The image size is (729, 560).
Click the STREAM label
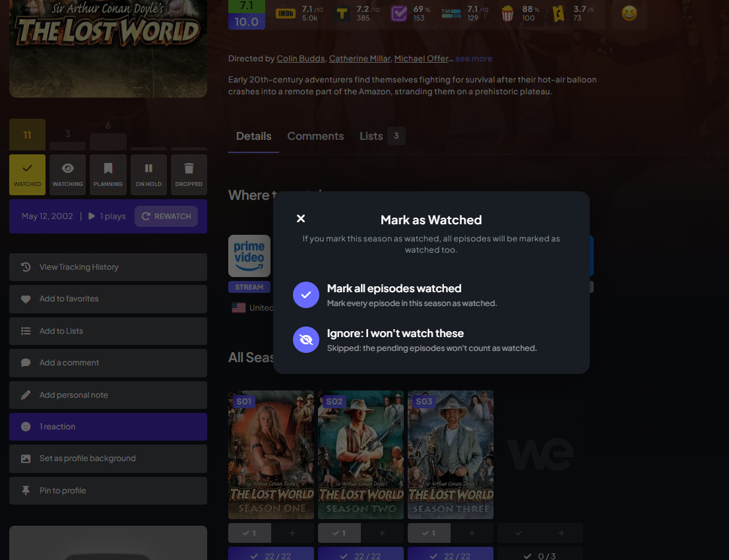point(249,287)
